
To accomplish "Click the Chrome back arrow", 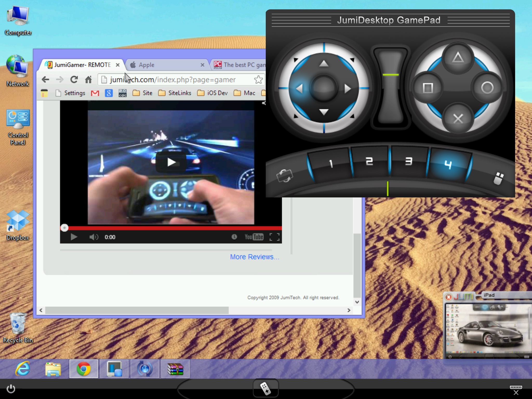I will click(45, 79).
